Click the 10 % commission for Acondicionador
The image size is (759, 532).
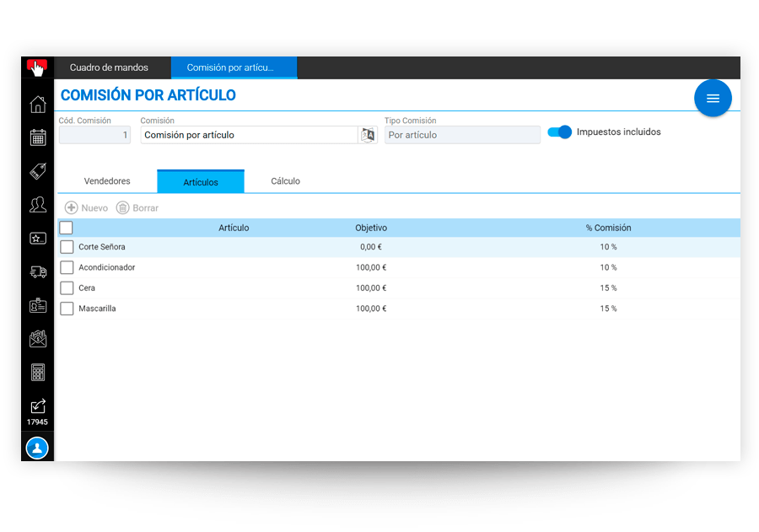point(608,267)
